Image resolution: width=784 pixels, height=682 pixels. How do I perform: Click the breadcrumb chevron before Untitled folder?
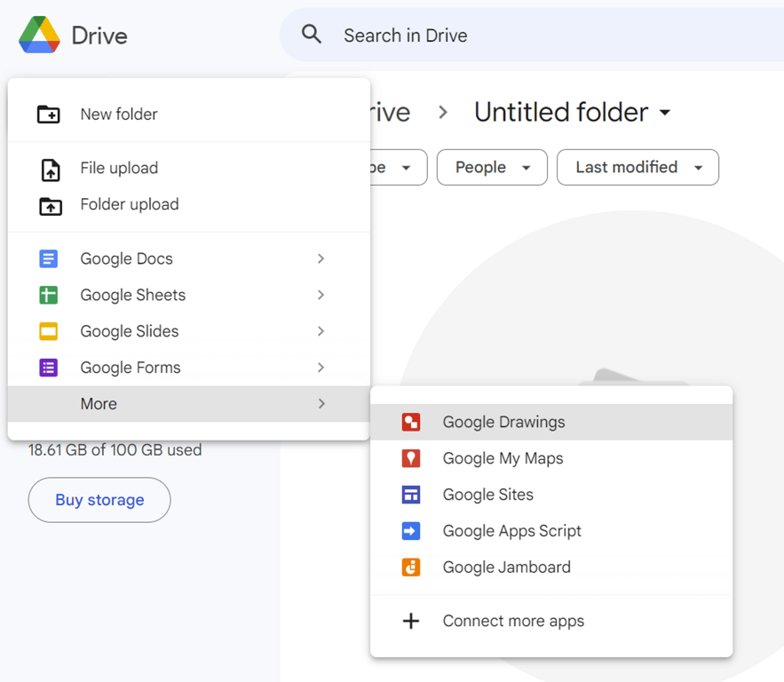(x=442, y=112)
